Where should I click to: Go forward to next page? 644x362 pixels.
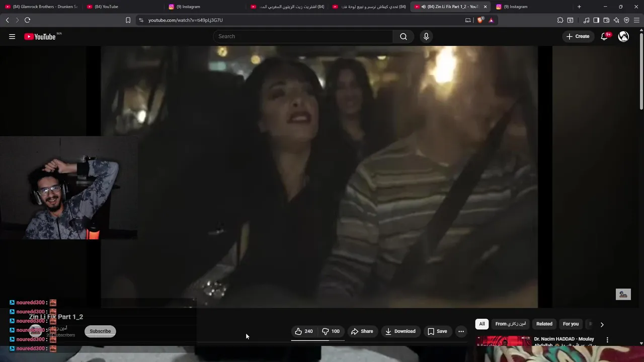(17, 20)
